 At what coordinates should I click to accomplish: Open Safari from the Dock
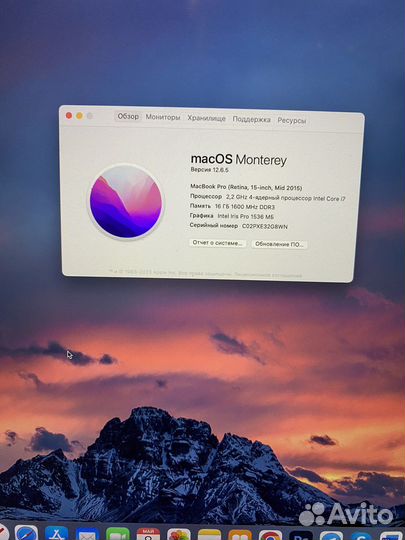point(26,533)
